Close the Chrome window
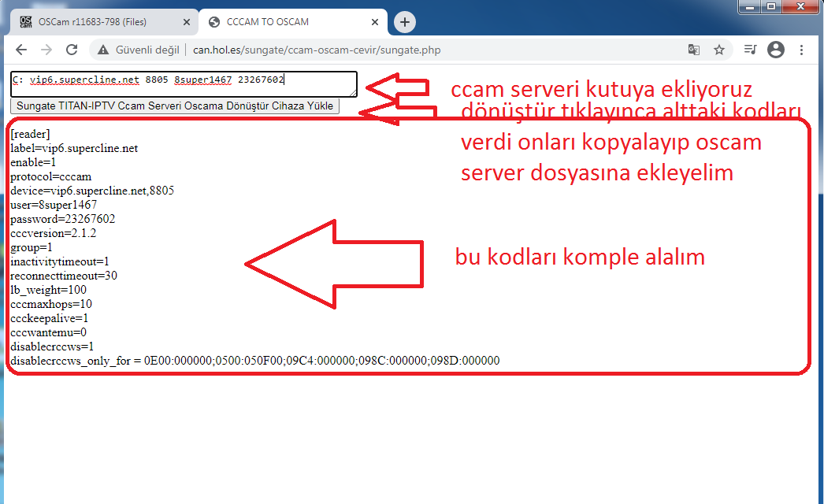This screenshot has height=504, width=824. coord(801,7)
